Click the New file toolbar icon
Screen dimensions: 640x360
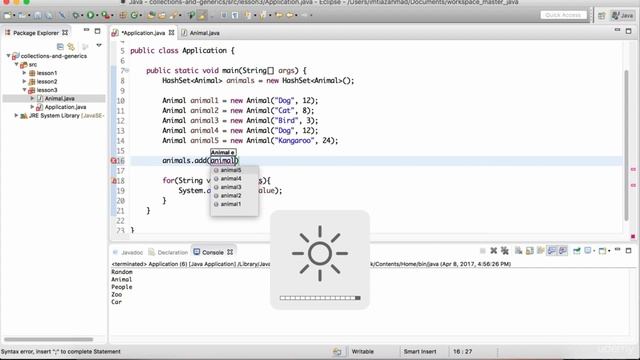[x=7, y=15]
